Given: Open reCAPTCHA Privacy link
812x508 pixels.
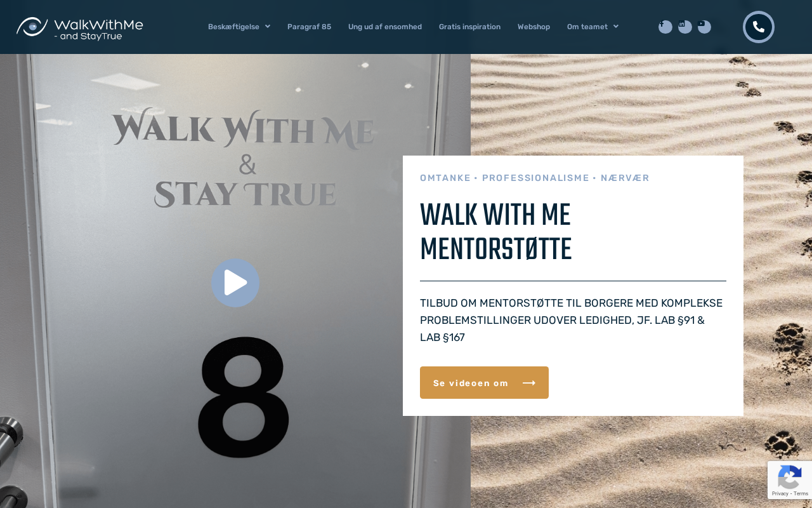Looking at the screenshot, I should pyautogui.click(x=780, y=493).
